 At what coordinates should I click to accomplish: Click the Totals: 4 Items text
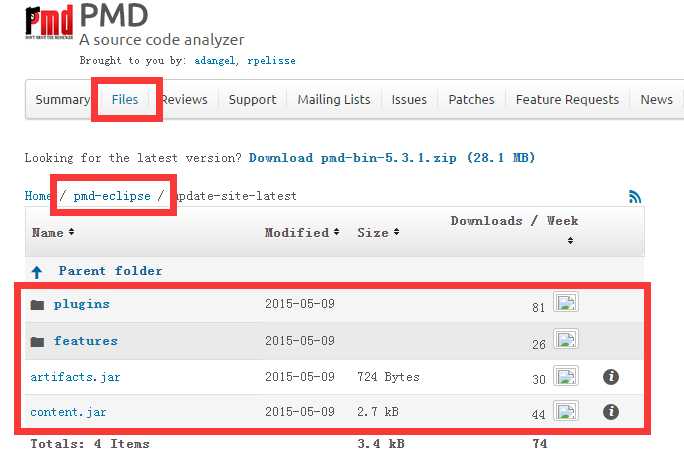coord(90,444)
